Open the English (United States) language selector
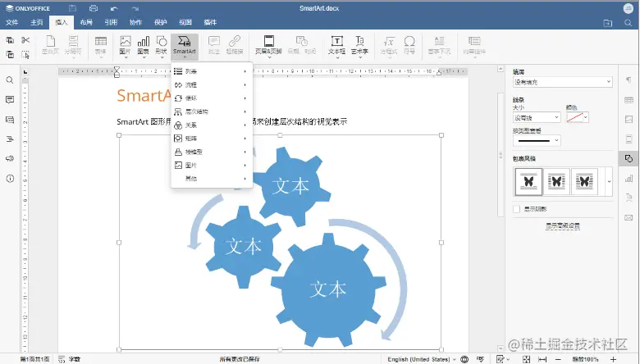The width and height of the screenshot is (640, 364). tap(422, 359)
